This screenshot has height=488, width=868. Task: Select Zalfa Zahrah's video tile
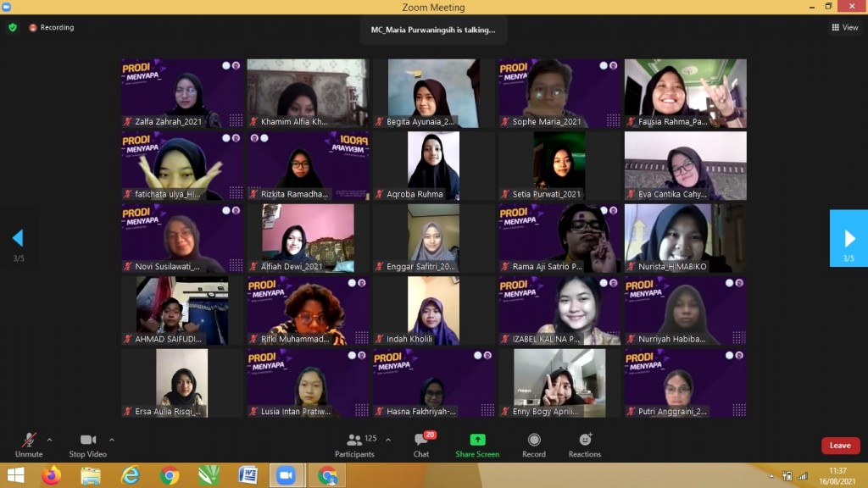pos(182,93)
